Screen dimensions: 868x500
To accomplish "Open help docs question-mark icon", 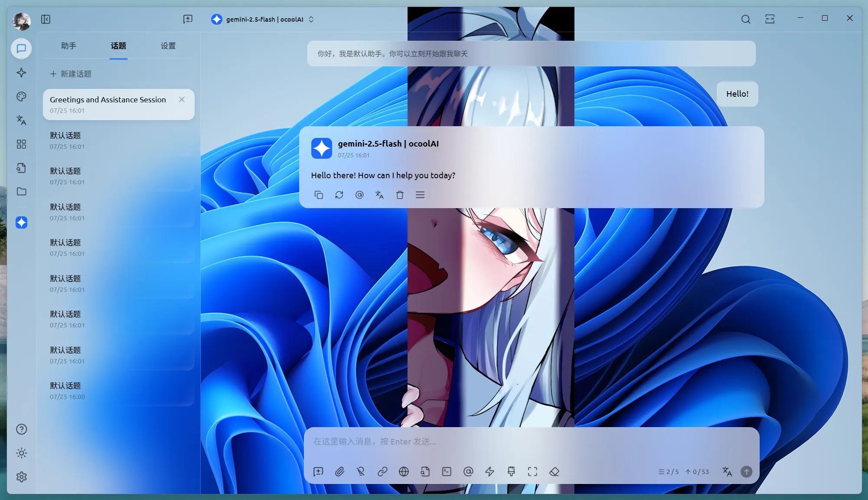I will [21, 429].
